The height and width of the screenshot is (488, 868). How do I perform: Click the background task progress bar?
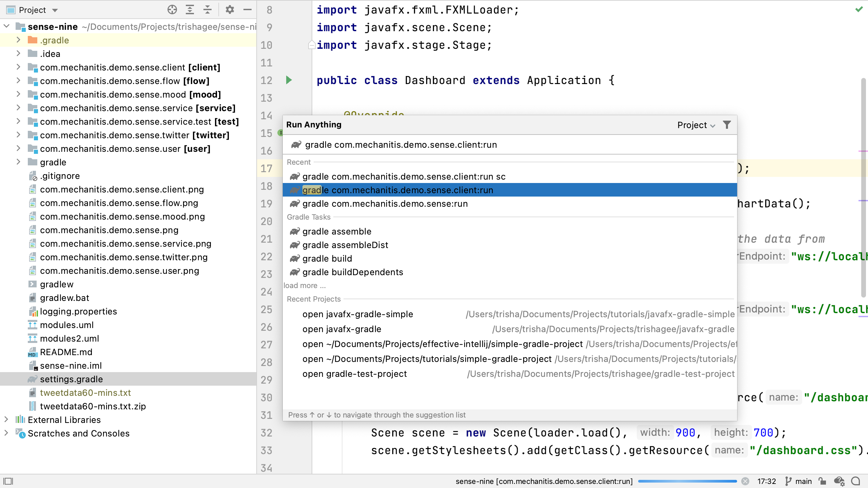tap(687, 481)
